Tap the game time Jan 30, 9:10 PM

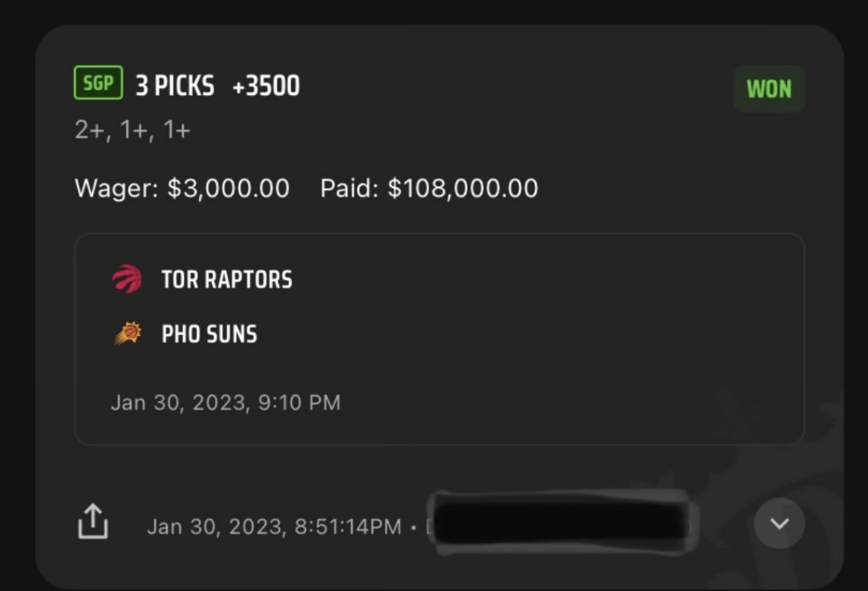click(x=225, y=403)
